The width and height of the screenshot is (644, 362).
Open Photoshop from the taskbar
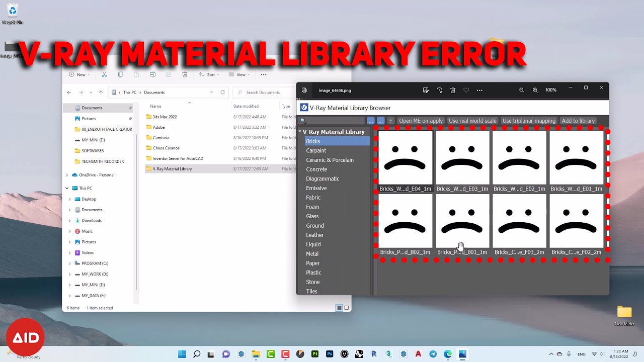[330, 354]
